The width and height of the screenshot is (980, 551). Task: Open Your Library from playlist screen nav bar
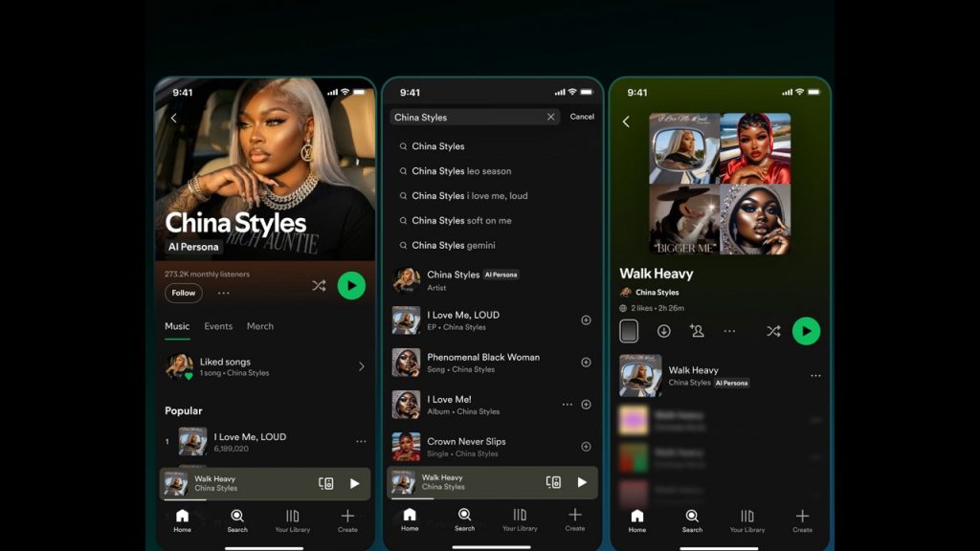click(747, 520)
